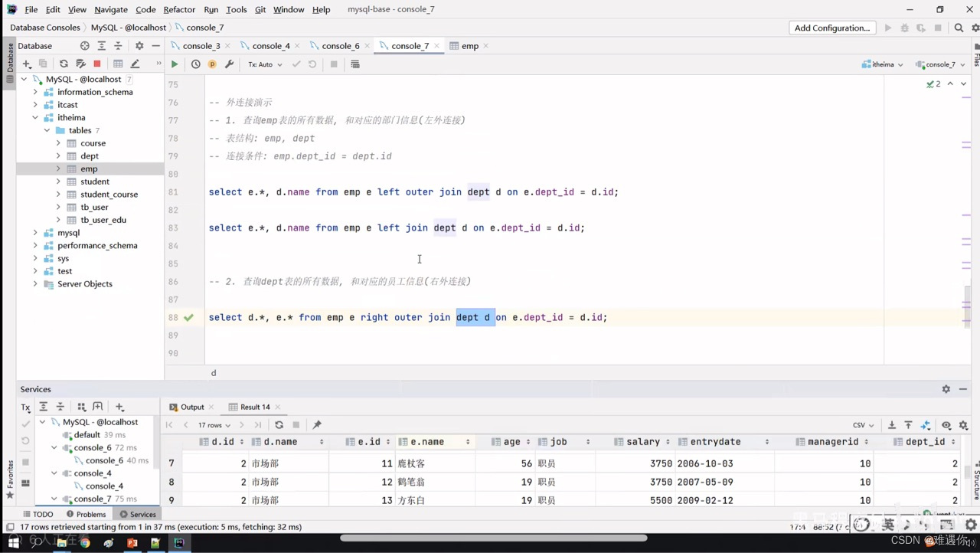980x553 pixels.
Task: Click Add Service plus icon in Services
Action: [x=119, y=407]
